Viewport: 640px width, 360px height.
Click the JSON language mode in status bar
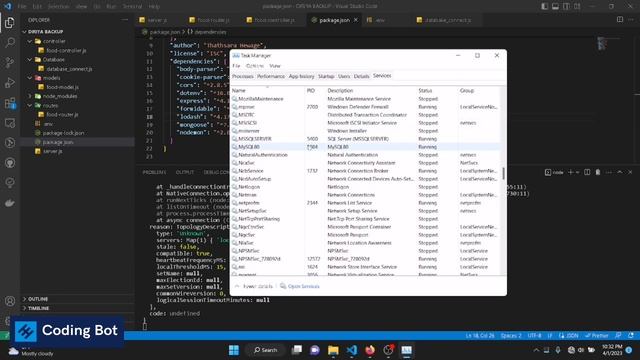(572, 336)
